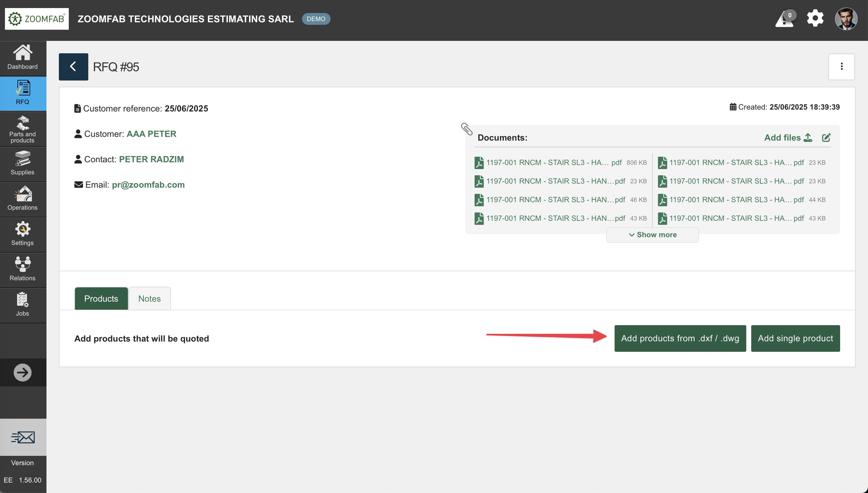Open the top-right gear settings icon

[x=815, y=18]
